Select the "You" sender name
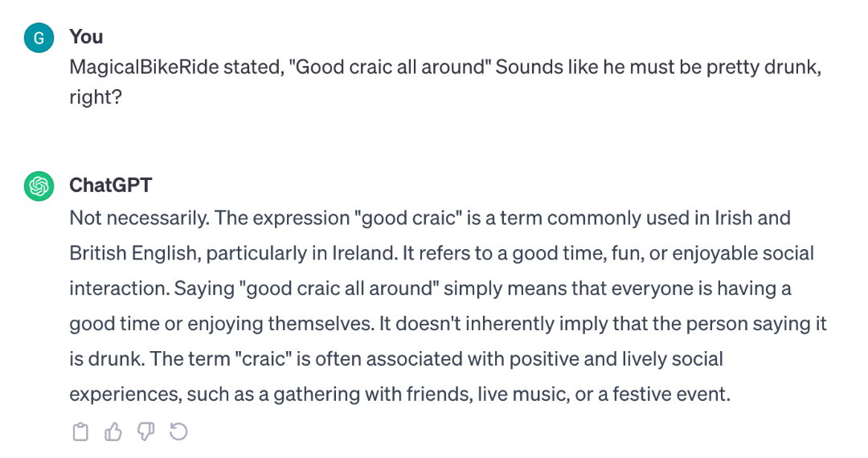This screenshot has width=868, height=458. coord(86,36)
